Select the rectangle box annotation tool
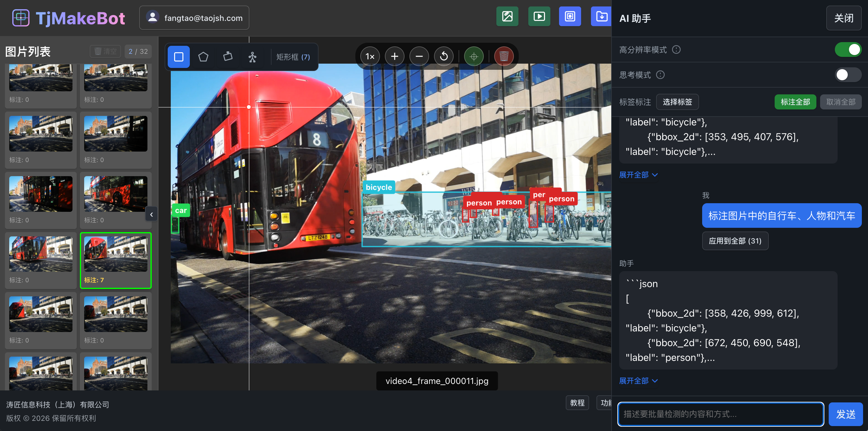Viewport: 868px width, 431px height. [178, 57]
